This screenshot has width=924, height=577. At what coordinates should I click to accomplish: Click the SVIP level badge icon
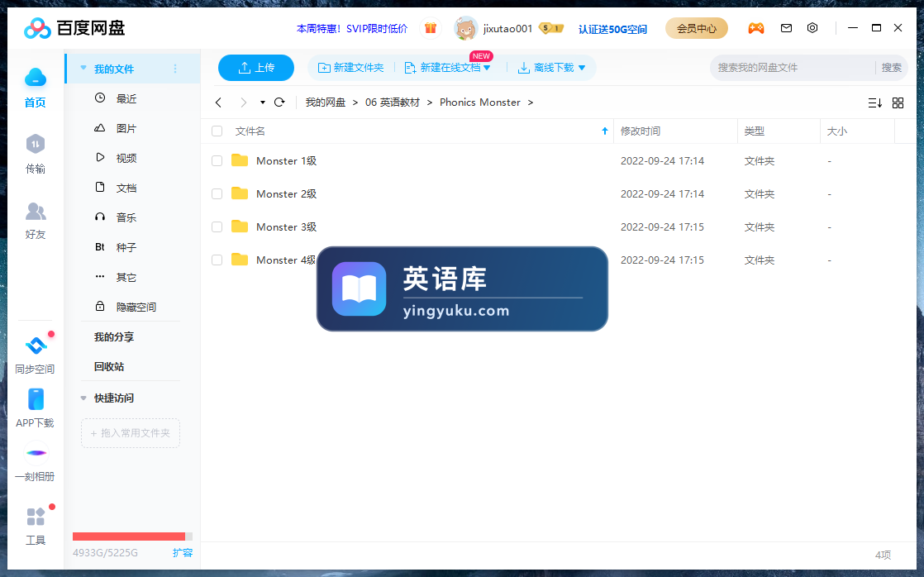551,28
